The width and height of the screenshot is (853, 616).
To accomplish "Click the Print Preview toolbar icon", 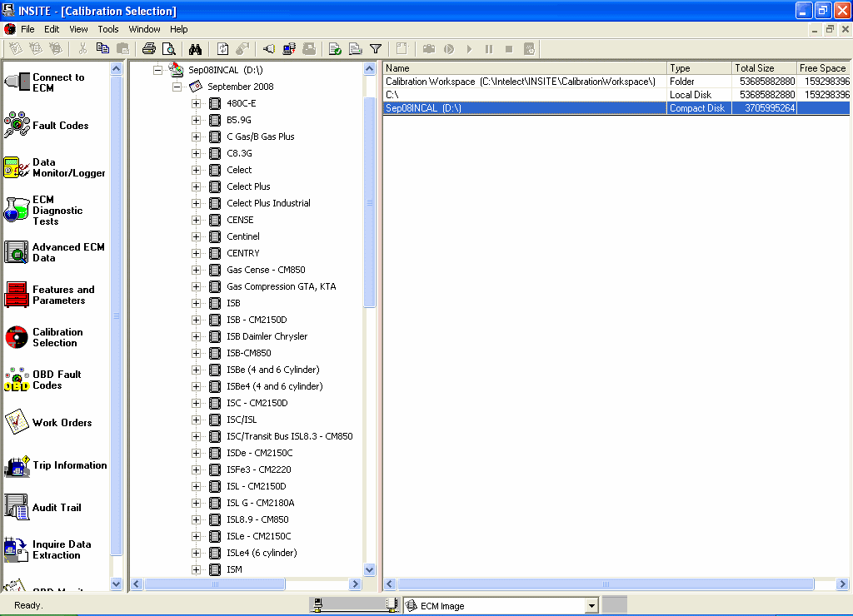I will pos(169,49).
